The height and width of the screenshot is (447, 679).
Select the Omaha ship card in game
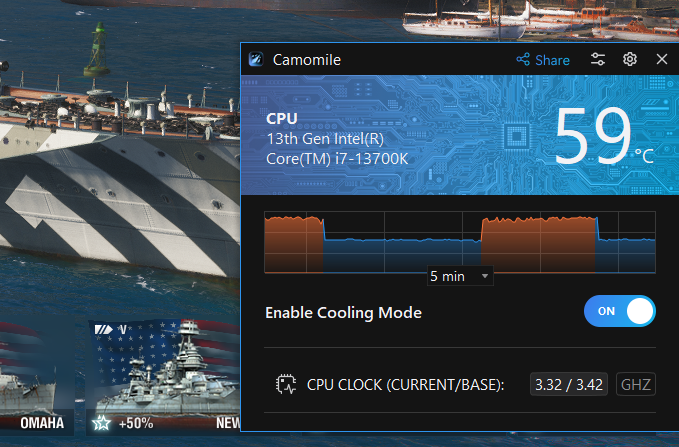[x=37, y=378]
